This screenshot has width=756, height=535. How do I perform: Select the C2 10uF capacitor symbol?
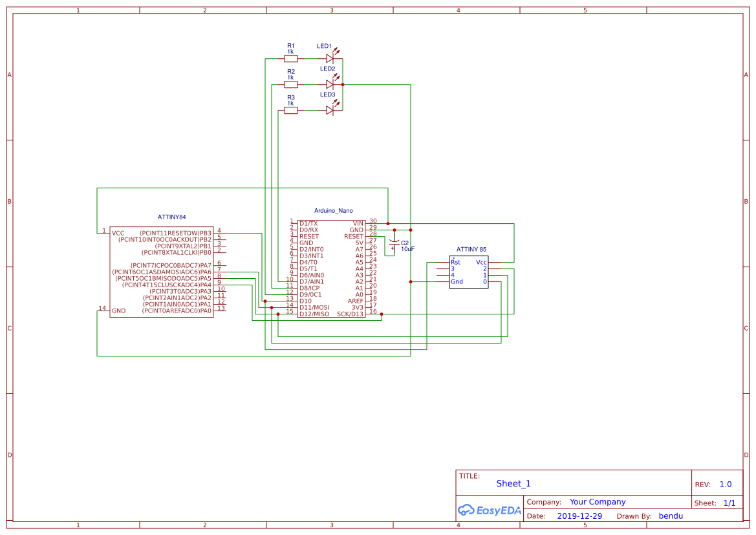click(394, 243)
